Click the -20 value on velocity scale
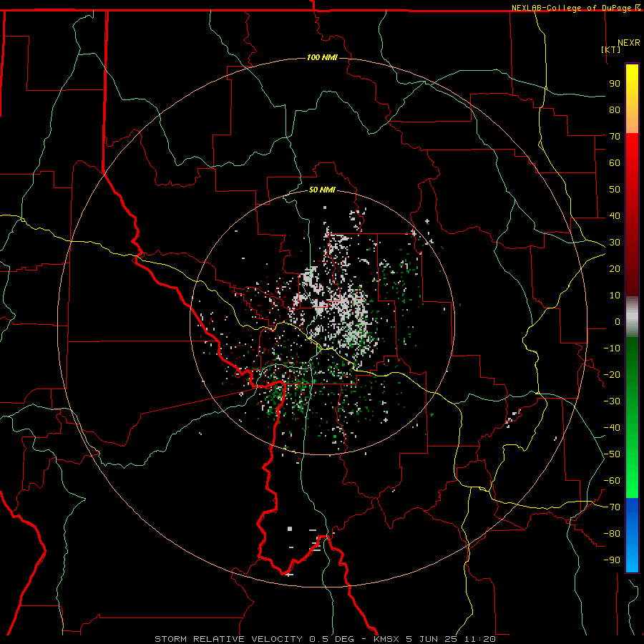Viewport: 644px width, 644px height. click(x=612, y=374)
